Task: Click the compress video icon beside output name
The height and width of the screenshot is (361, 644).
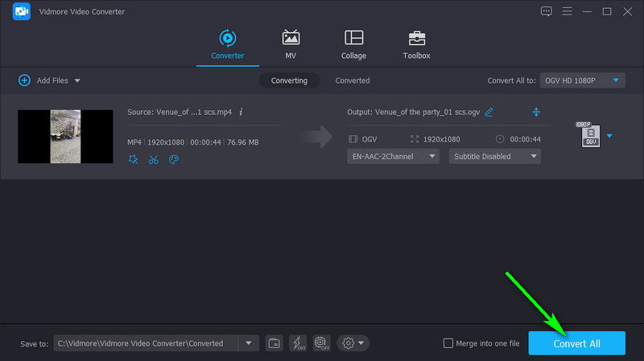Action: [536, 112]
